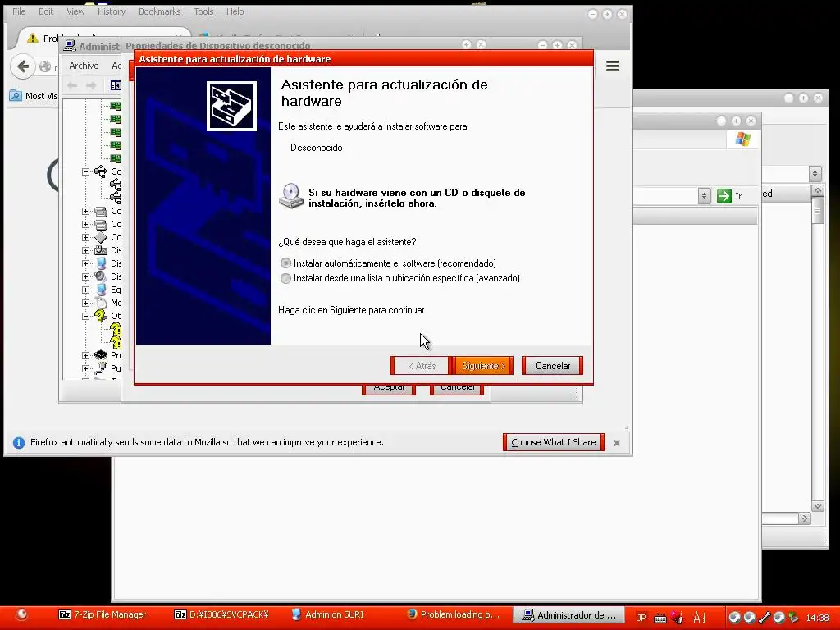Screen dimensions: 840x630
Task: Click the Device Manager icon in its title bar
Action: pyautogui.click(x=69, y=46)
